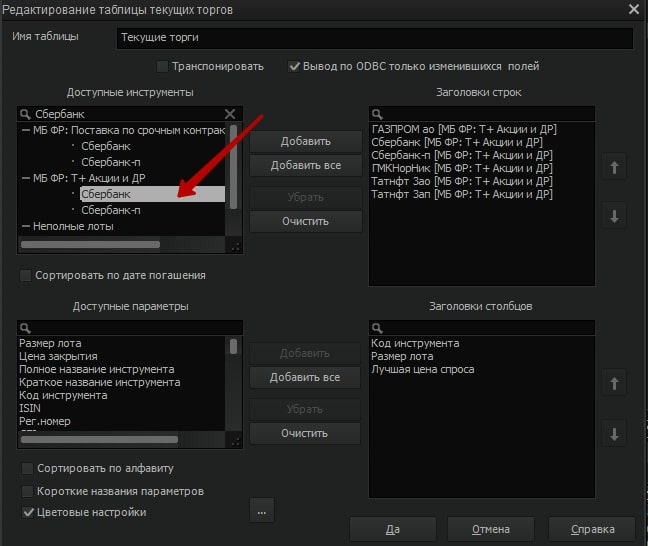Select Сбербанк-п [МБ ФР: Т+ Акции и ДР] row header
This screenshot has height=546, width=648.
[x=462, y=155]
